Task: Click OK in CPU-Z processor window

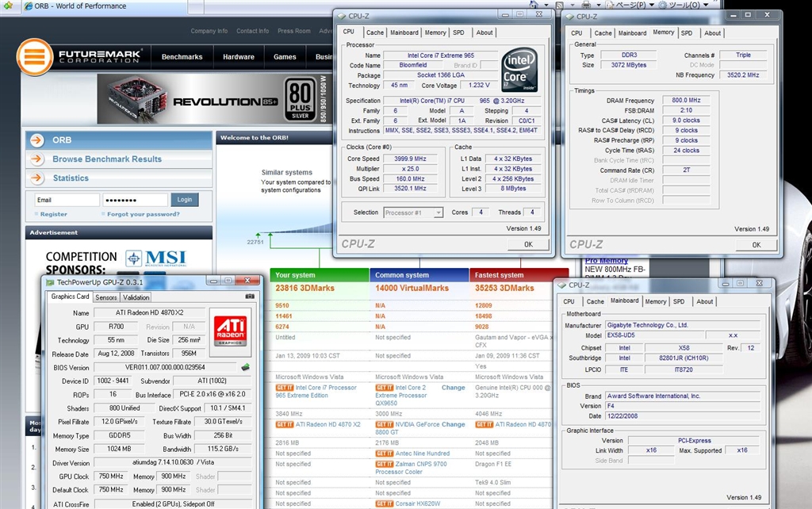Action: pos(528,244)
